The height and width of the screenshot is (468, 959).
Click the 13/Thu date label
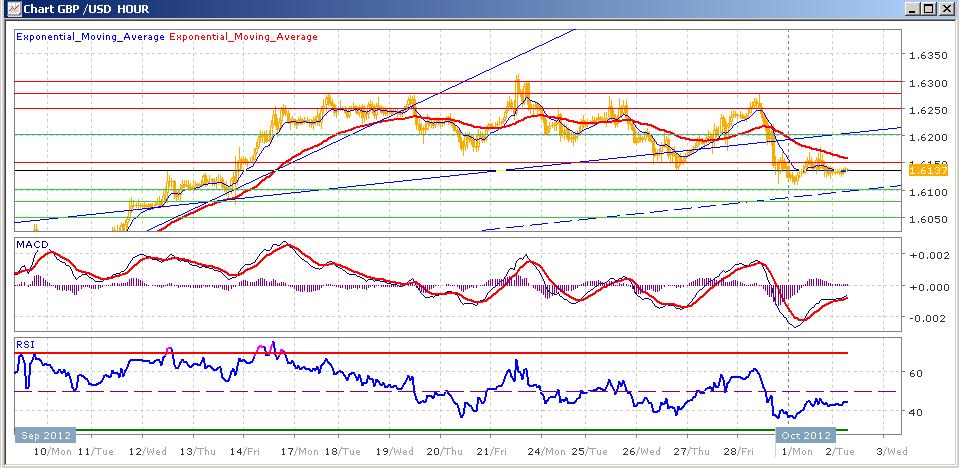point(197,451)
